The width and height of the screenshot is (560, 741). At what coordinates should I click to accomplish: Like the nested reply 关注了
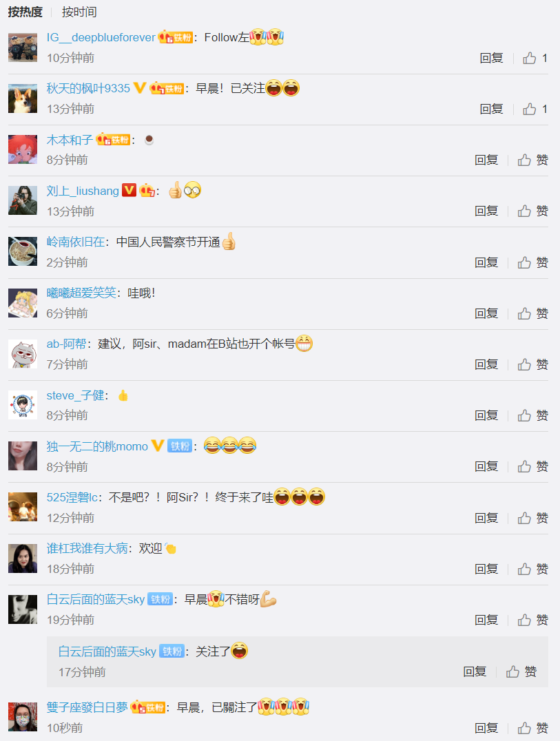521,671
